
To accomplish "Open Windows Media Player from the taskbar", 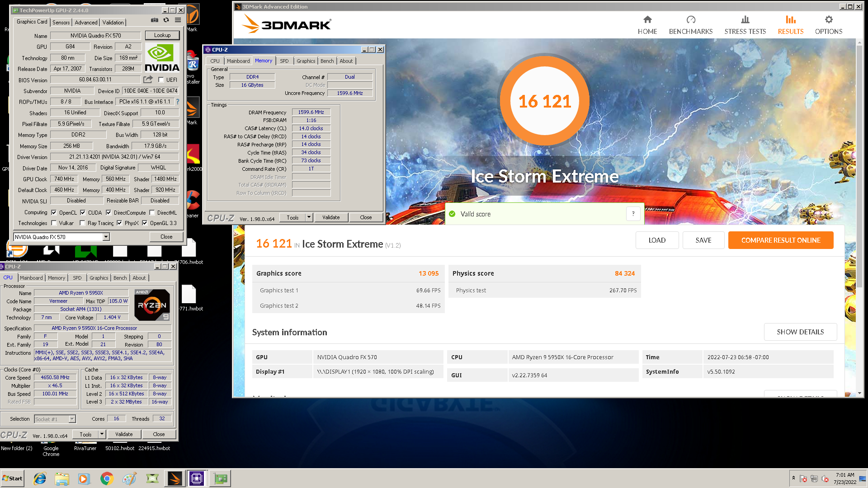I will 84,479.
